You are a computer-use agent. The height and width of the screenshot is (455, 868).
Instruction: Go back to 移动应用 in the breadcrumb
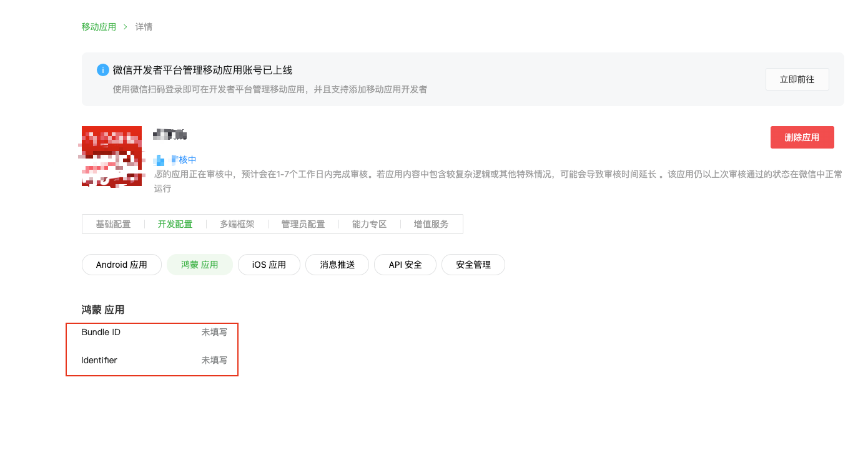pos(99,27)
